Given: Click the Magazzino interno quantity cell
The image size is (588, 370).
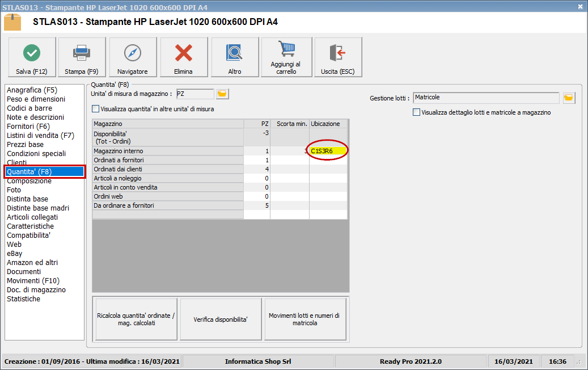Looking at the screenshot, I should 257,151.
